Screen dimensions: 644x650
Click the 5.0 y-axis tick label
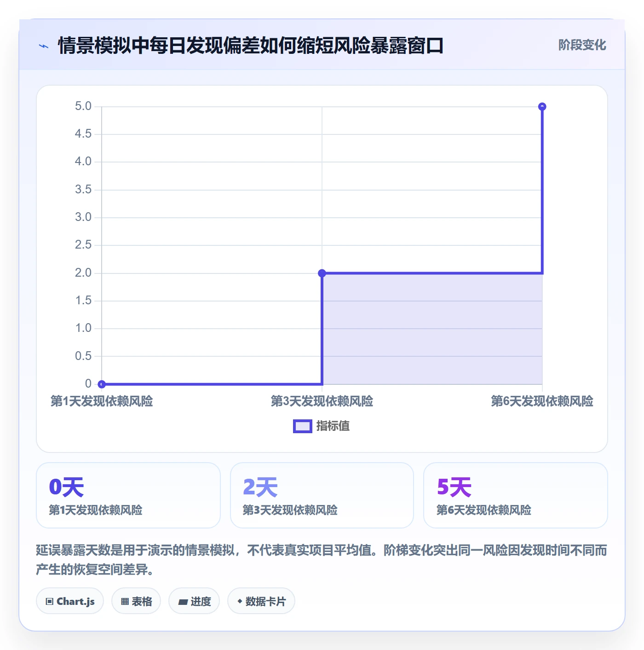coord(83,106)
